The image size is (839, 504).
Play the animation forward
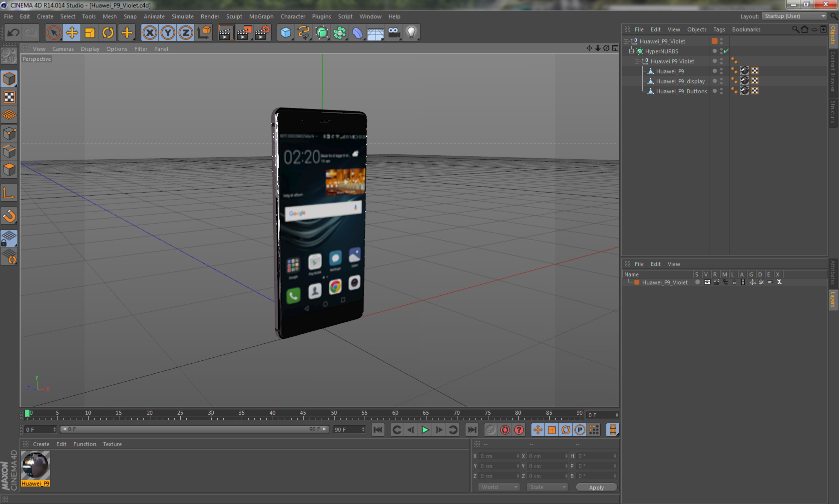coord(425,430)
